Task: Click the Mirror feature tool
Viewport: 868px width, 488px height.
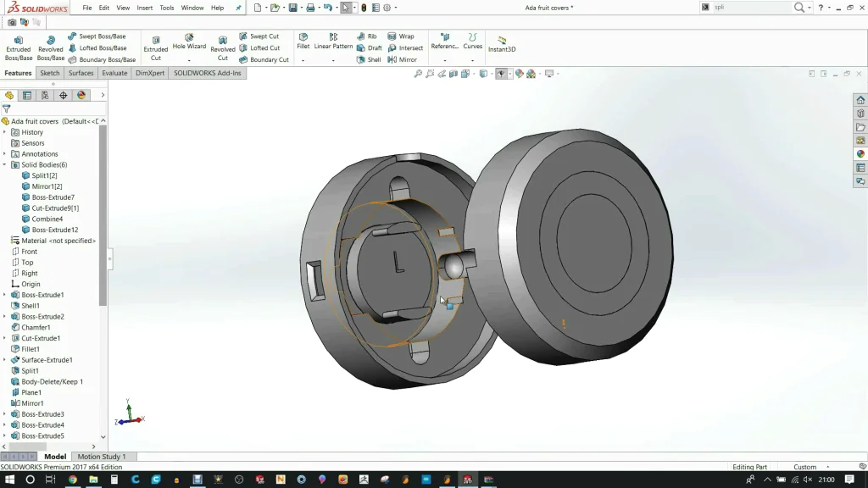Action: pyautogui.click(x=403, y=60)
